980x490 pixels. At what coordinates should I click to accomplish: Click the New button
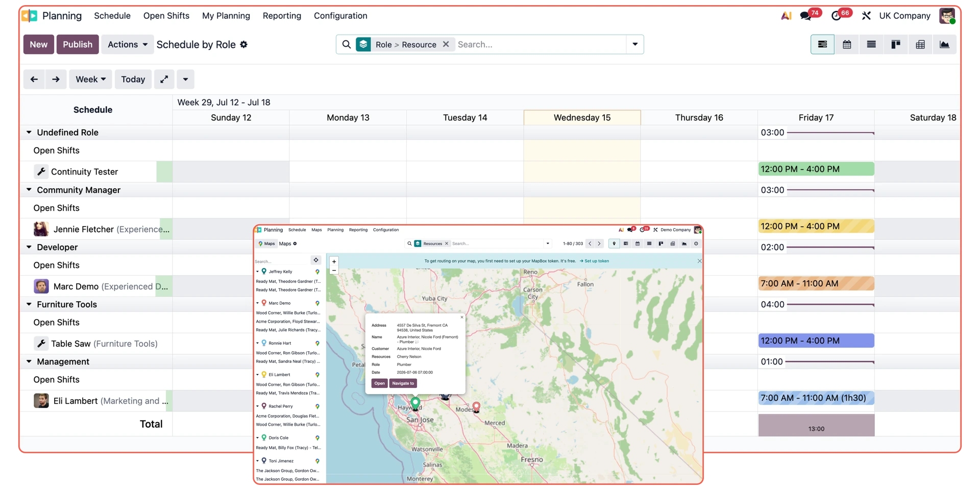coord(39,44)
